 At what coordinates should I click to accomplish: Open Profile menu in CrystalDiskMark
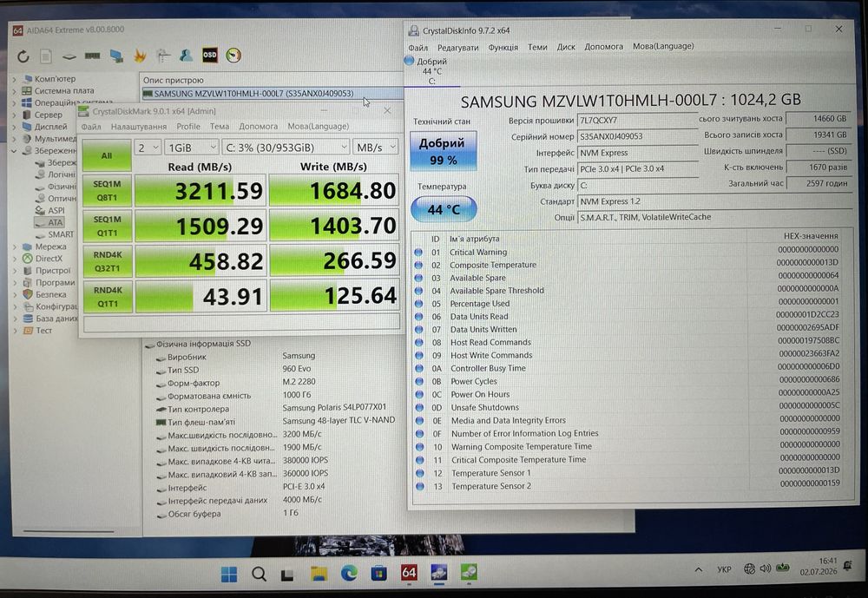(188, 126)
